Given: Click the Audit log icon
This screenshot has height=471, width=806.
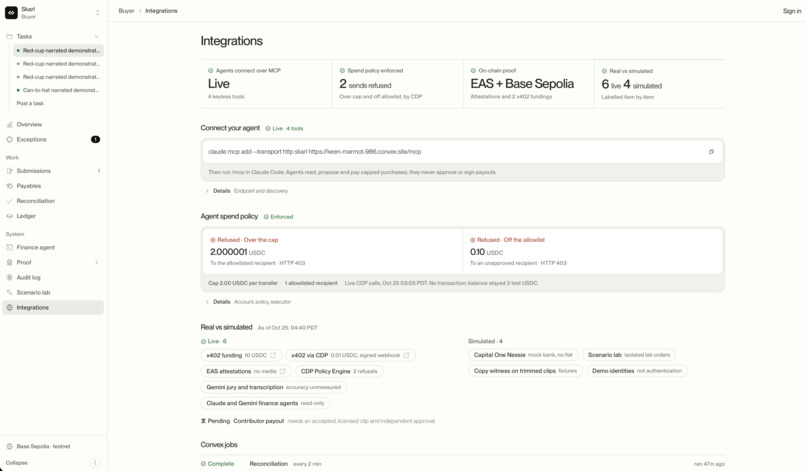Looking at the screenshot, I should click(x=9, y=278).
